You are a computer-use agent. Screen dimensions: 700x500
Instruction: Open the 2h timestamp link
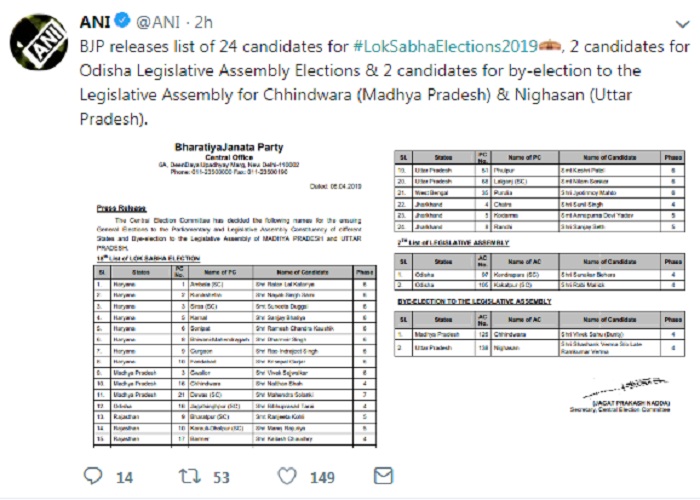203,22
